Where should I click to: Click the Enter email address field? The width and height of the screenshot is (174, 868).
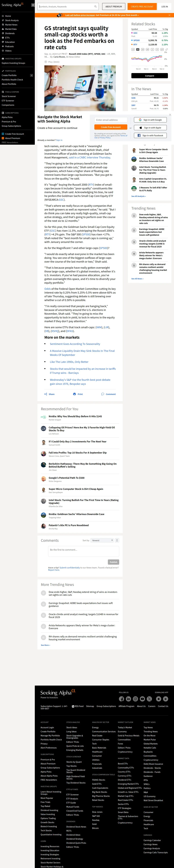click(111, 120)
